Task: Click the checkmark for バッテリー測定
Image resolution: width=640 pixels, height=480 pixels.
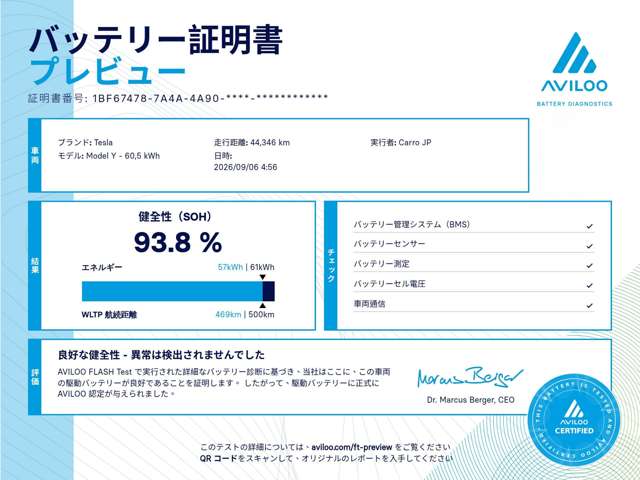Action: pos(589,266)
